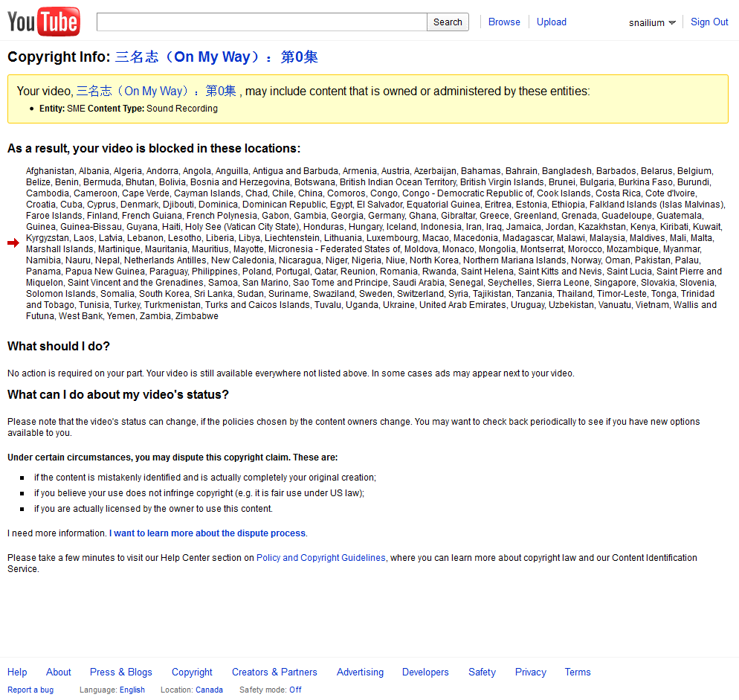Open the Developers footer link

pos(425,672)
